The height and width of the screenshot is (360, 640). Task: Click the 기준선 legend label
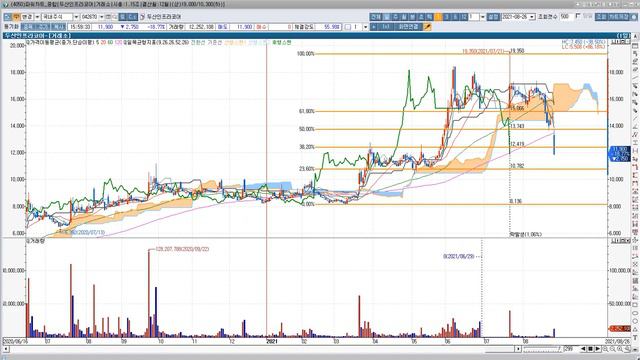pyautogui.click(x=214, y=42)
